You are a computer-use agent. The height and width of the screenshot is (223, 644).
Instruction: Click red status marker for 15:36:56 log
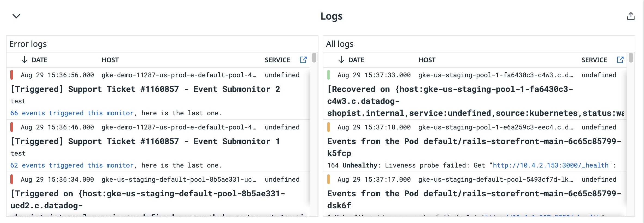click(x=12, y=75)
